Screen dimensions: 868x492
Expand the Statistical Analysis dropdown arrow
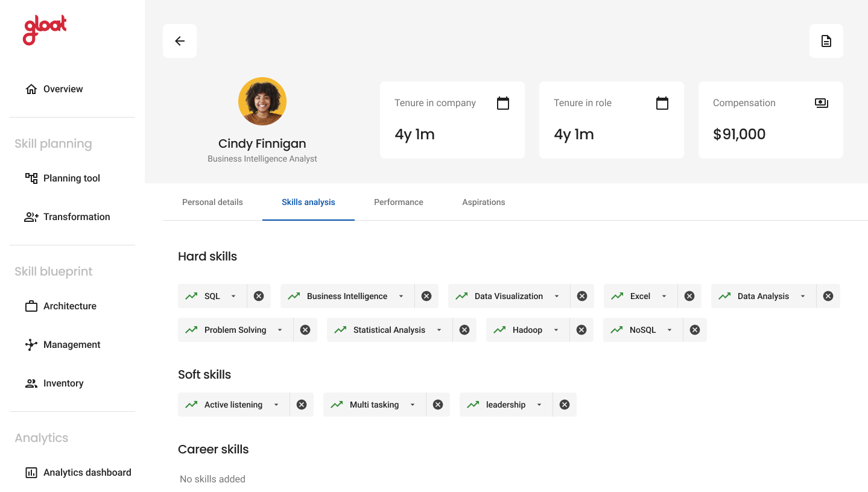pos(439,330)
